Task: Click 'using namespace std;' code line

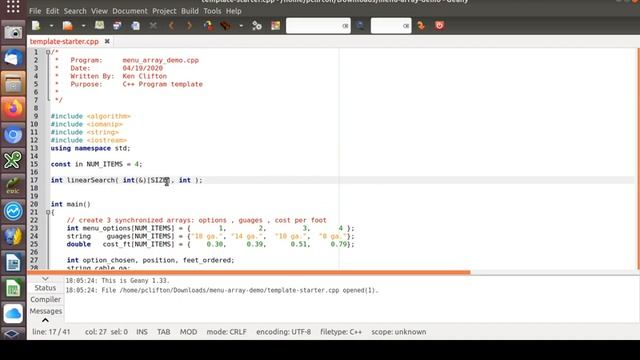Action: 91,148
